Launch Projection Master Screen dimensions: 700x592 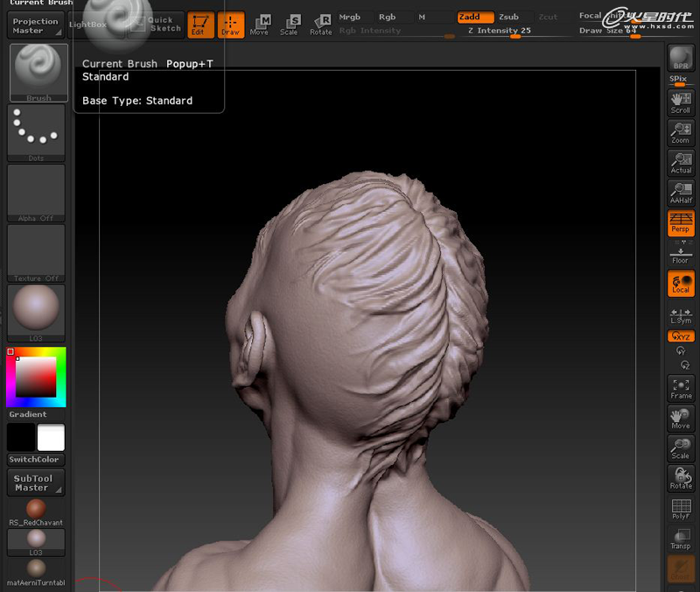tap(35, 25)
